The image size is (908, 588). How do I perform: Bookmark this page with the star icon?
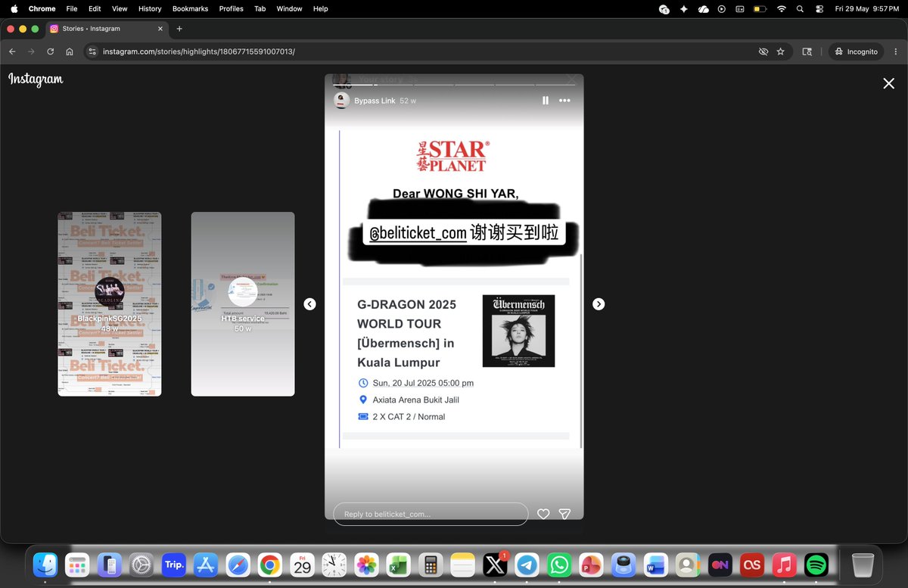tap(781, 51)
